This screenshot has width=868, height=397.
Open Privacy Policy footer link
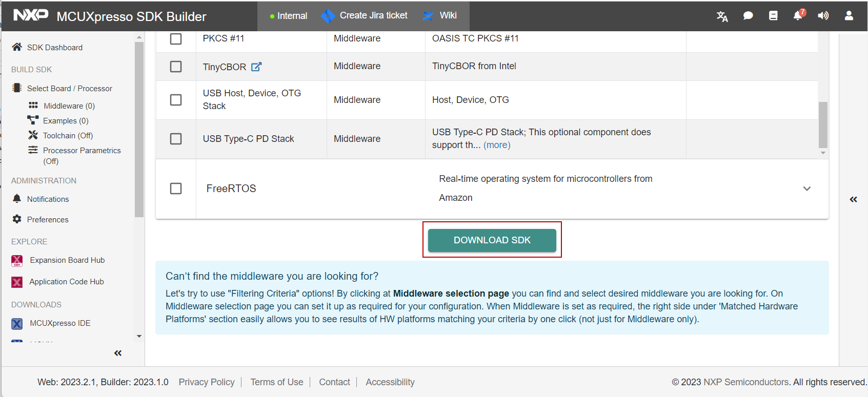(x=207, y=382)
